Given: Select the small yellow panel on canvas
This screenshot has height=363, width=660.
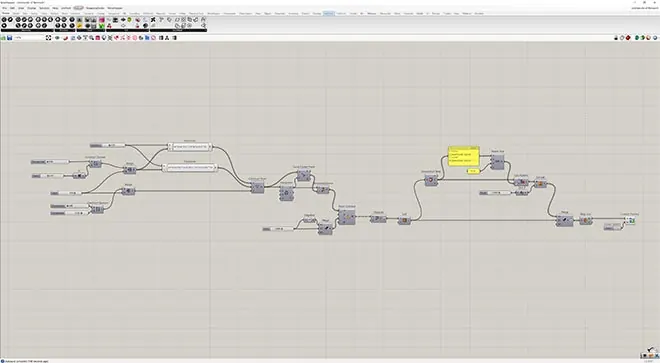Looking at the screenshot, I should (x=473, y=171).
